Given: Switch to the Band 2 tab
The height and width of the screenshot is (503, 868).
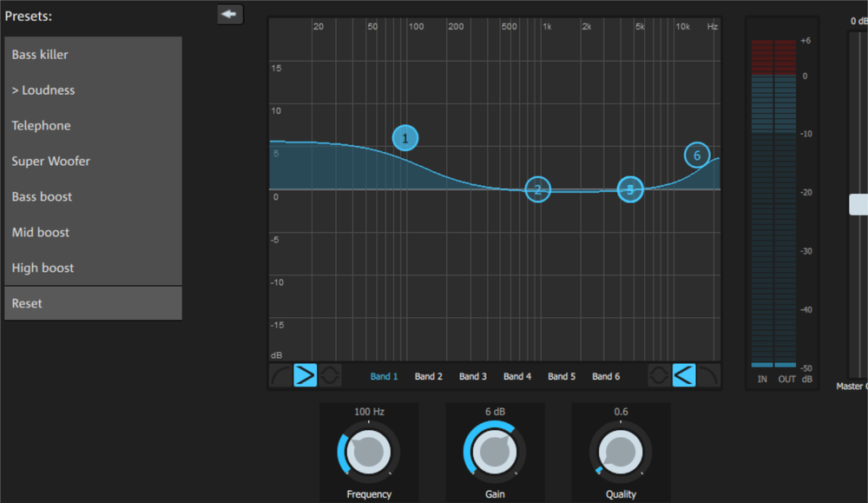Looking at the screenshot, I should [x=429, y=376].
